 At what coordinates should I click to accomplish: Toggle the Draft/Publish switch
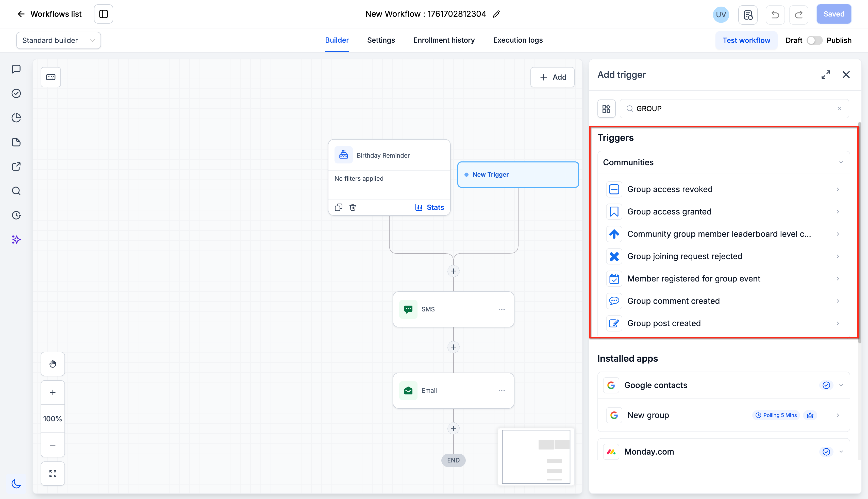point(814,40)
